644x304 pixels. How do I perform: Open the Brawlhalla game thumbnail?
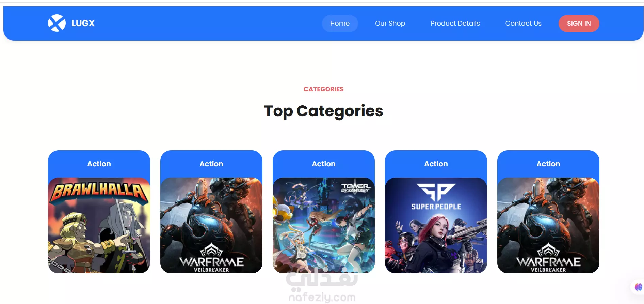pos(99,225)
